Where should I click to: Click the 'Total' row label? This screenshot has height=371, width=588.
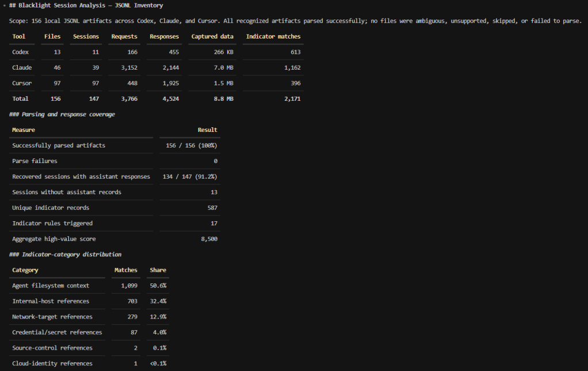[x=20, y=99]
